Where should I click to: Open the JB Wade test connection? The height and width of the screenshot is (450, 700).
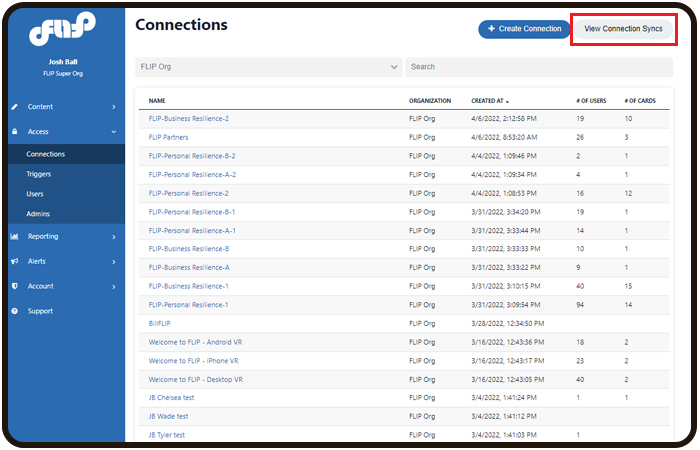pyautogui.click(x=168, y=417)
